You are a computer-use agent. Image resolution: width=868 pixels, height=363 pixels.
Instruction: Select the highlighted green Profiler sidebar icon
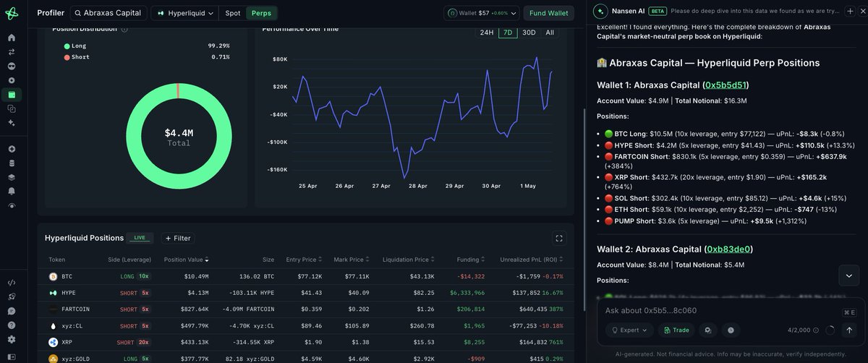[12, 95]
